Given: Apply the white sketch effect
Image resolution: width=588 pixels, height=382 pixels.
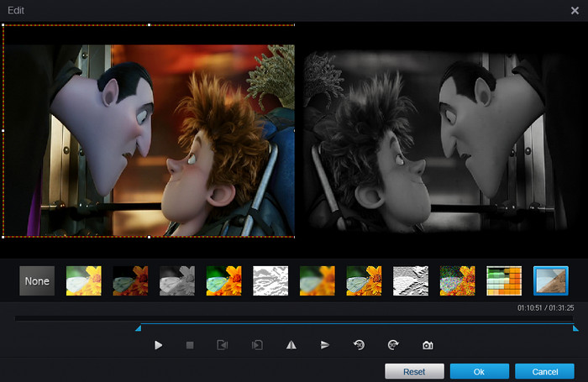Looking at the screenshot, I should tap(270, 280).
